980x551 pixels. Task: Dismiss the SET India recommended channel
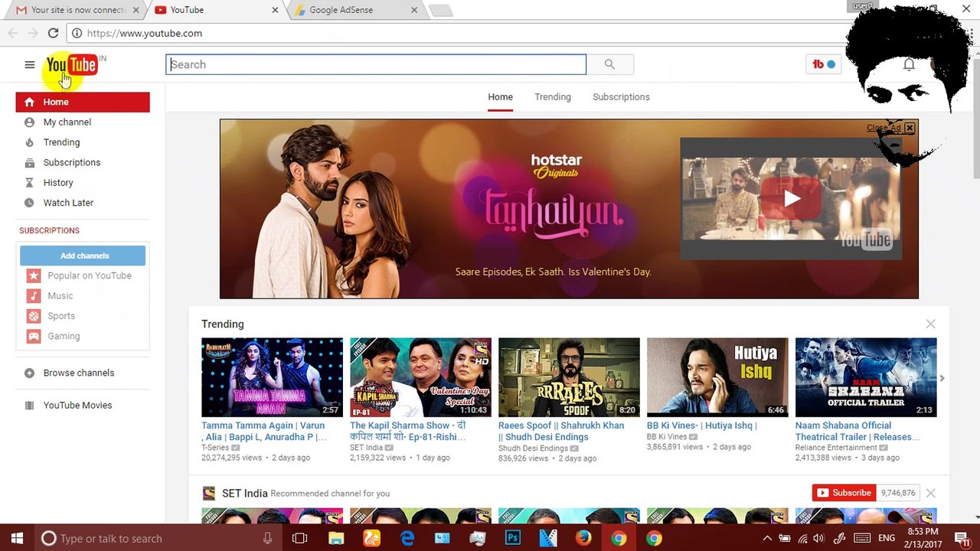click(930, 494)
